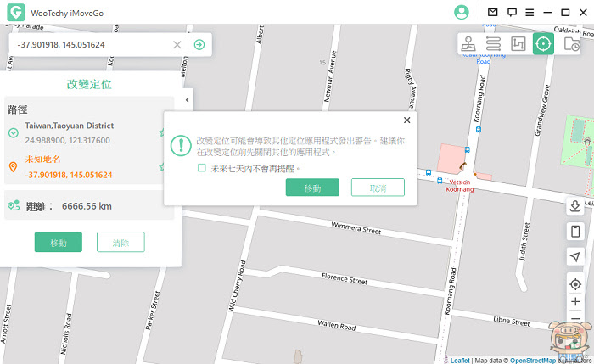Open the hamburger menu
The width and height of the screenshot is (594, 364).
[530, 13]
